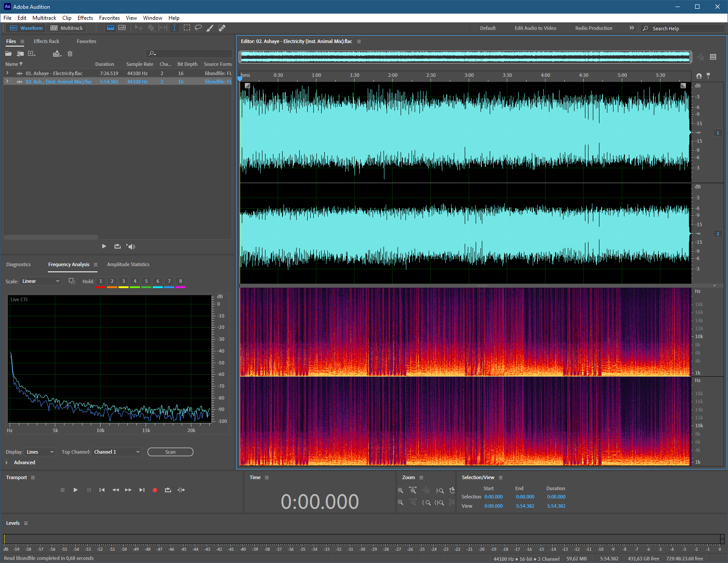Switch to Multitrack editor view

point(66,28)
